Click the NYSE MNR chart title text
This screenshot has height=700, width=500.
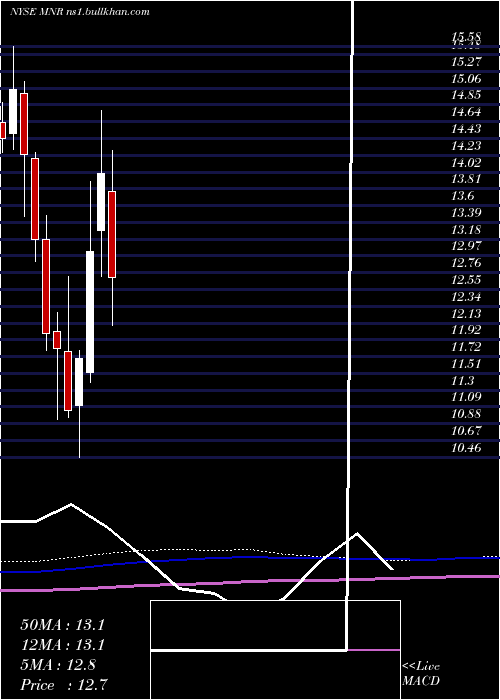(x=79, y=12)
